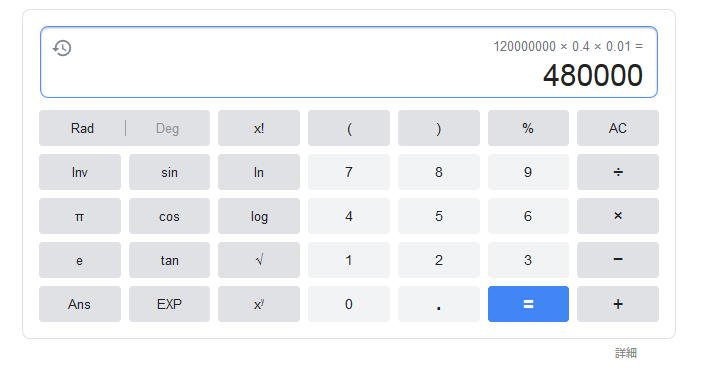Click the minus operator key

(x=617, y=260)
